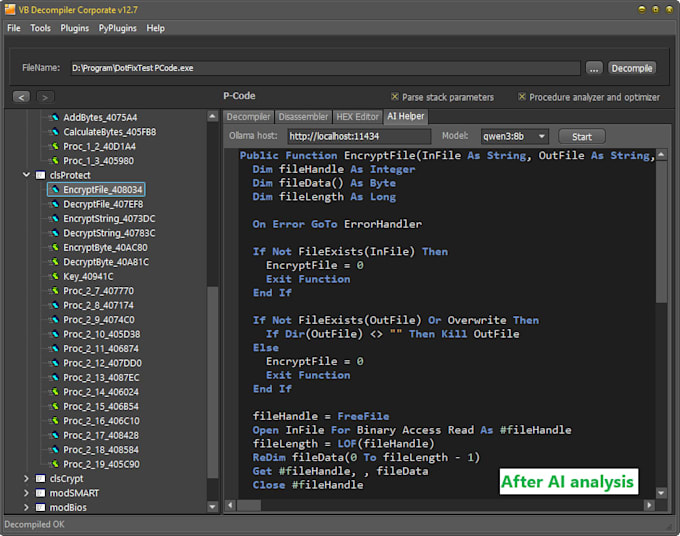Click the DecryptFile_407EF8 procedure icon

(55, 204)
